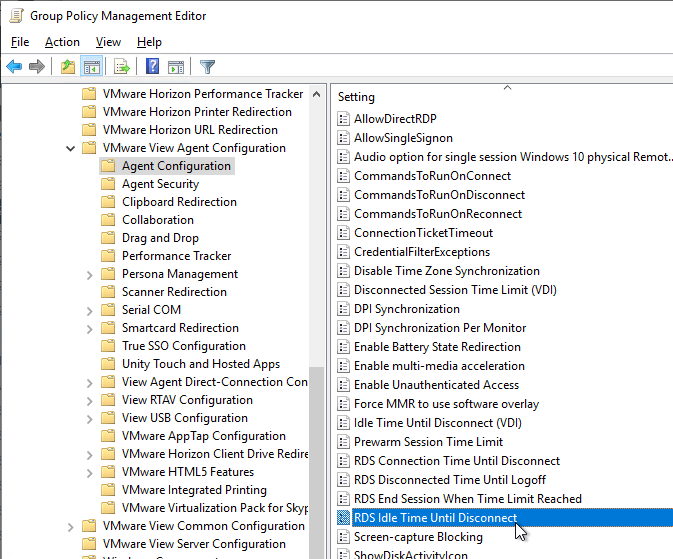Open the Help question mark icon
Image resolution: width=673 pixels, height=559 pixels.
(x=152, y=67)
